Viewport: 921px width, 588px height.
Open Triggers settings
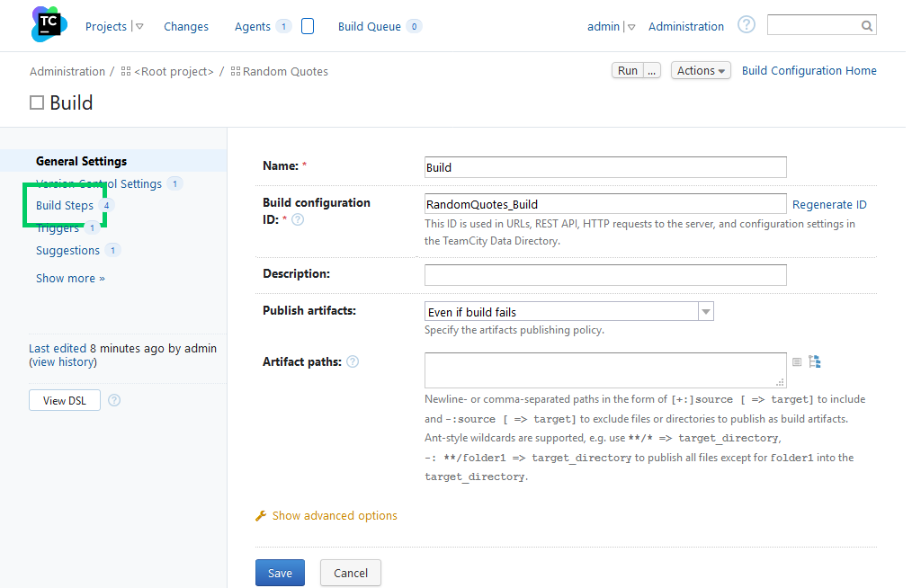coord(58,227)
